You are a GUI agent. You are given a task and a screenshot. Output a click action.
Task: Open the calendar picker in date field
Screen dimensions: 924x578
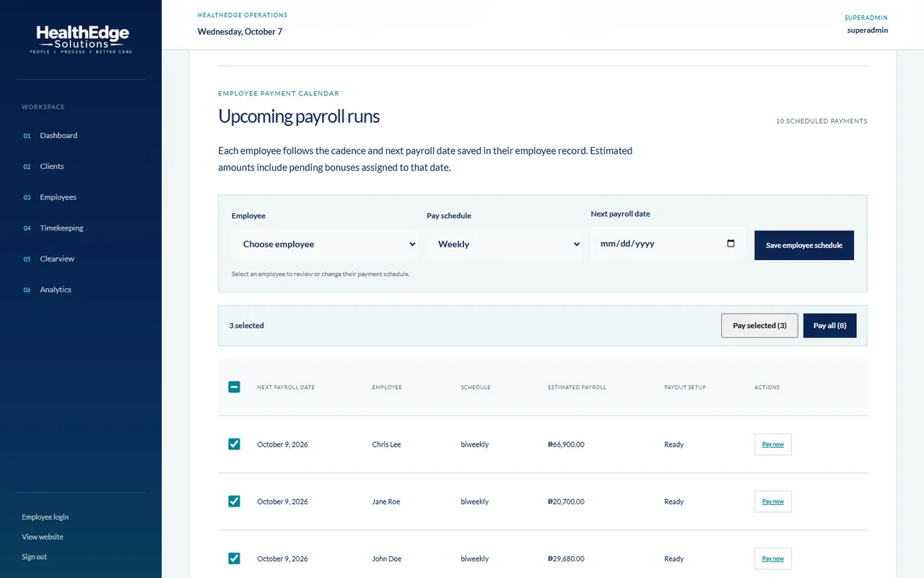731,243
